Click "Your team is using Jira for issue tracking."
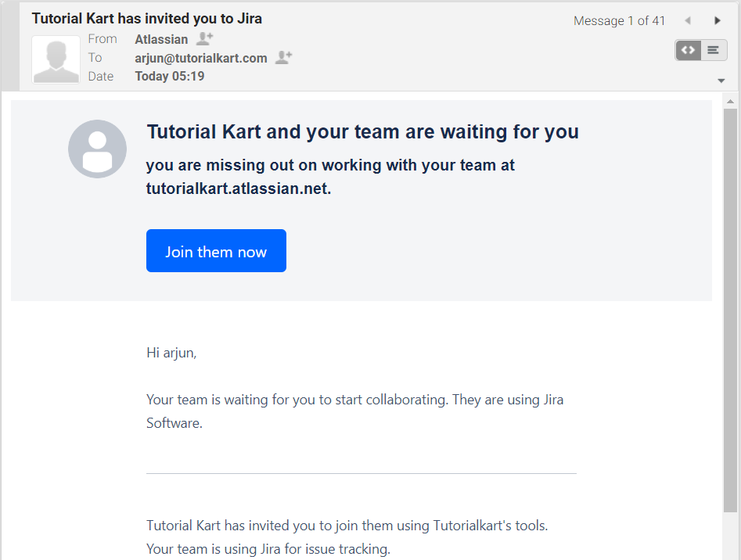 [x=268, y=549]
